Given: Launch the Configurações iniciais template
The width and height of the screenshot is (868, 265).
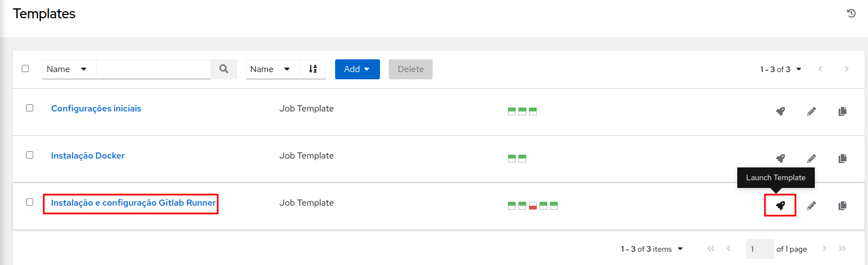Looking at the screenshot, I should pyautogui.click(x=780, y=111).
